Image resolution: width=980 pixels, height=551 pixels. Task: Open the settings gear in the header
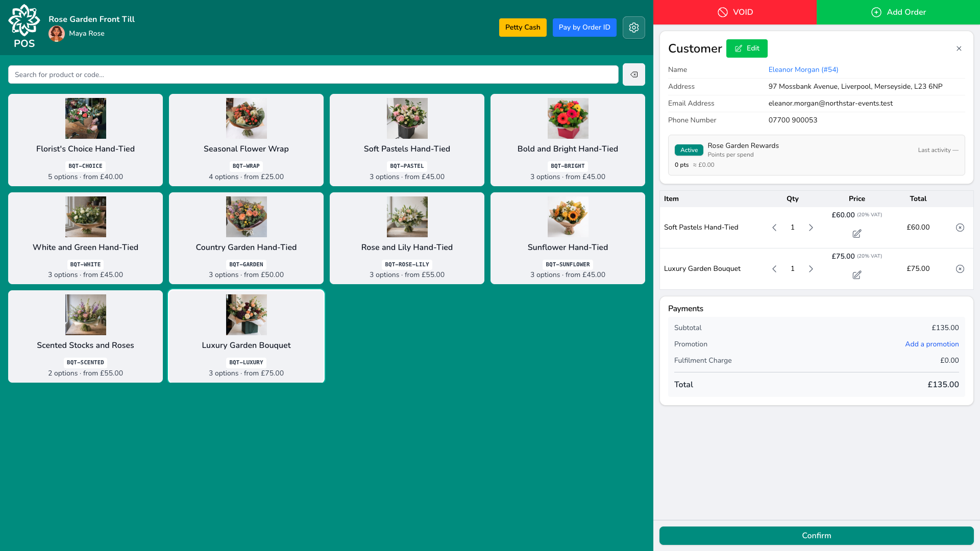(x=633, y=28)
